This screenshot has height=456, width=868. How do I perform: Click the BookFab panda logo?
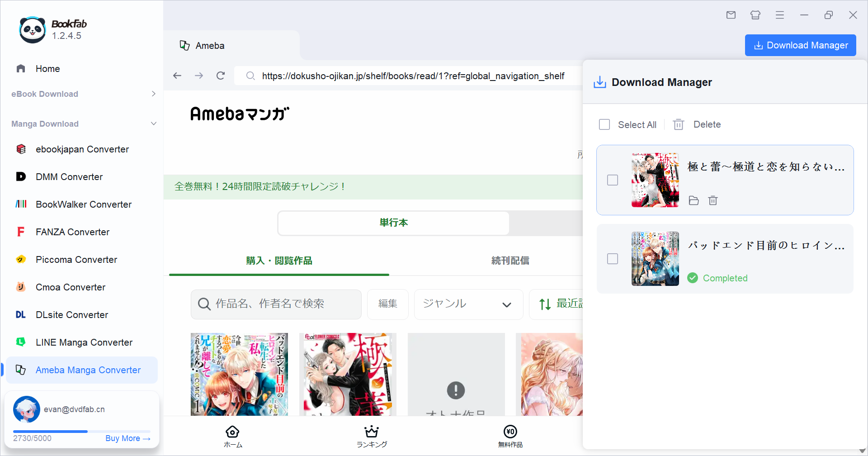(x=33, y=30)
